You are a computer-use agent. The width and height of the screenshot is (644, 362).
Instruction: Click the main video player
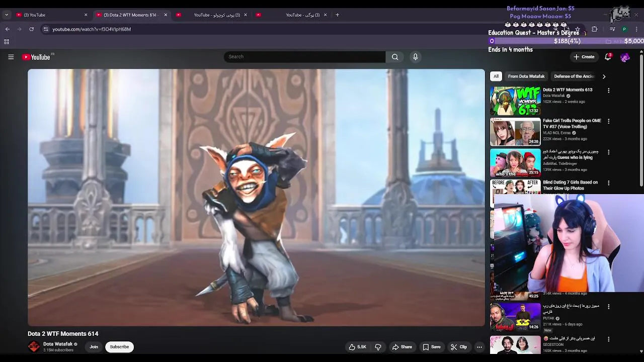point(256,198)
